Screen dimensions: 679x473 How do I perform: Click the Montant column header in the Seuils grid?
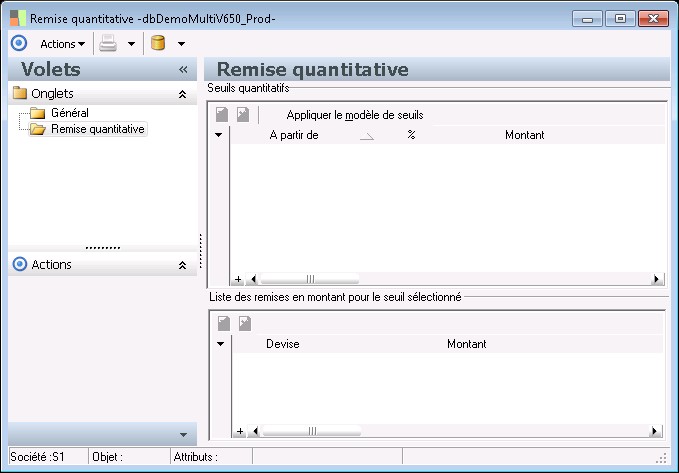524,135
